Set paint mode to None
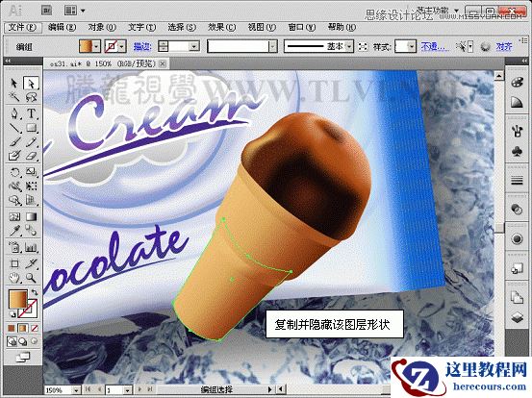The height and width of the screenshot is (398, 532). point(35,328)
